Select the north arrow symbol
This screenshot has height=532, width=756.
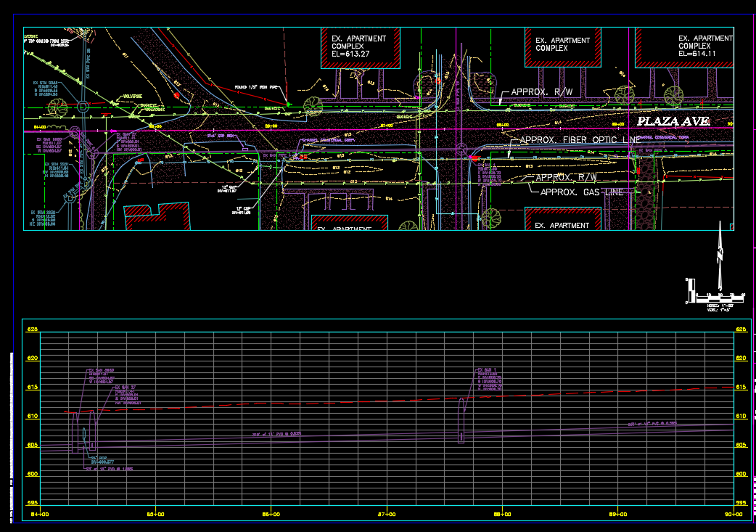click(720, 255)
